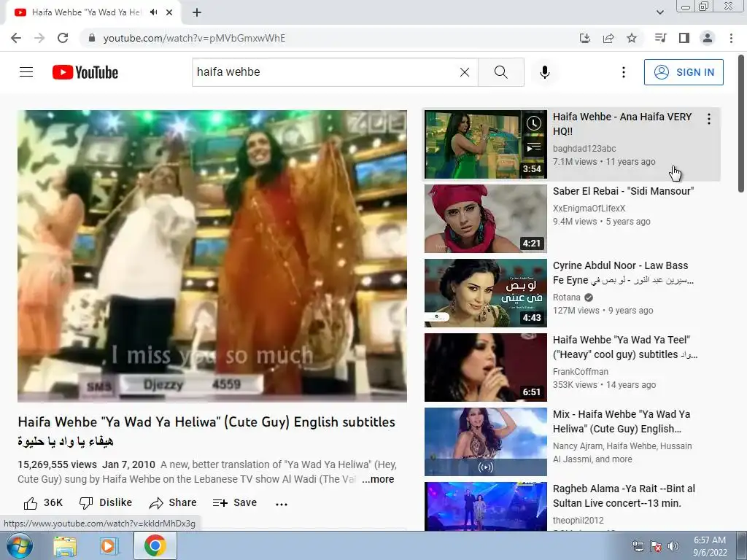Open 'Haifa Wehbe Ya Wad Ya Teel' title
This screenshot has height=560, width=747.
[x=625, y=347]
